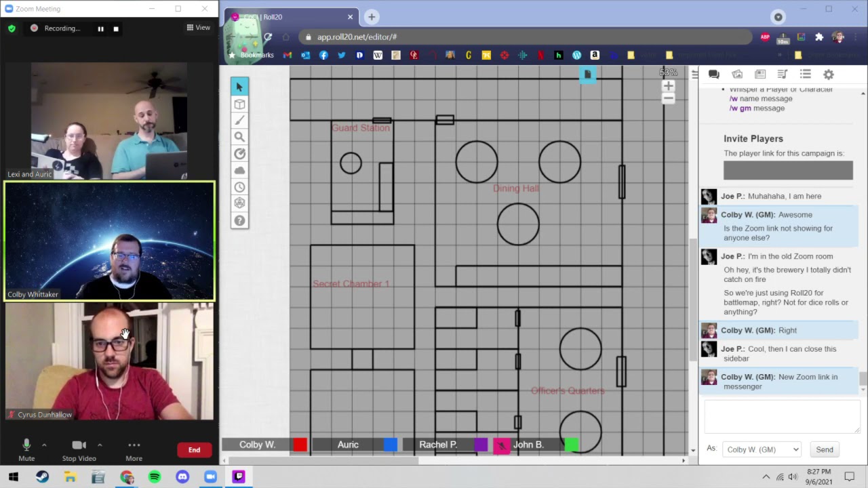
Task: Click the Send chat button
Action: pos(825,449)
